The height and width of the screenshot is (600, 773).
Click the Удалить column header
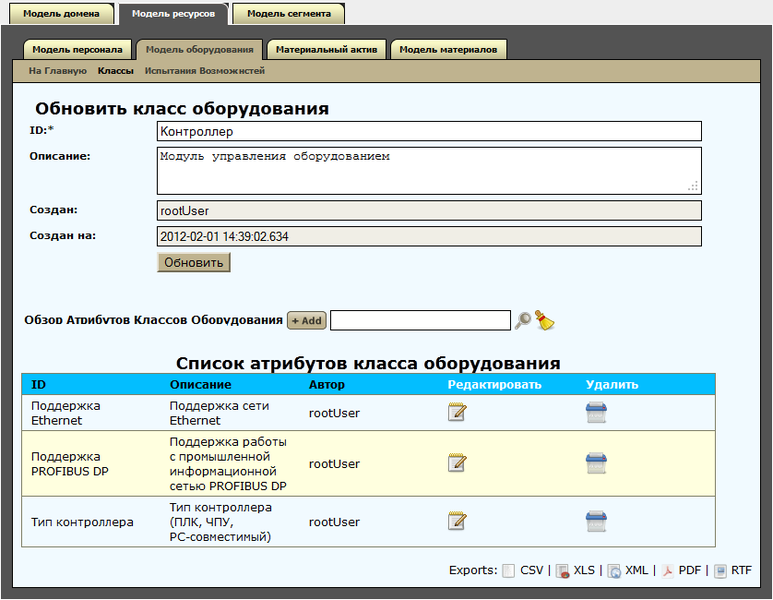coord(612,385)
